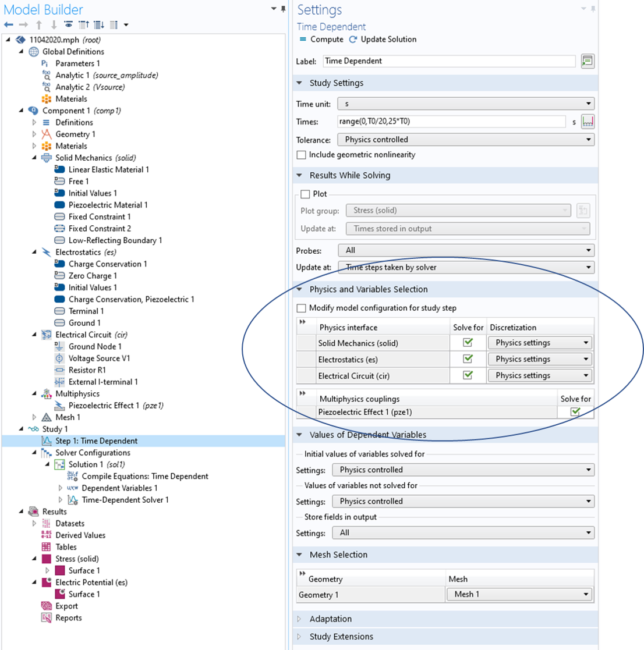Click the Show More Options eye icon
Image resolution: width=644 pixels, height=650 pixels.
69,25
